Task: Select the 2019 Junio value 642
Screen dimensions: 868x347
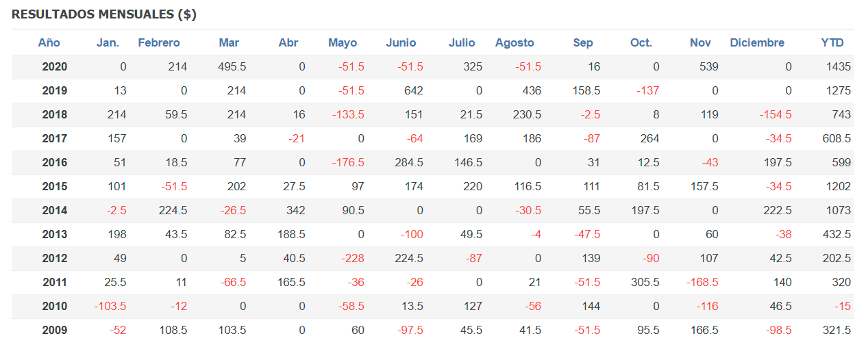Action: pos(414,91)
